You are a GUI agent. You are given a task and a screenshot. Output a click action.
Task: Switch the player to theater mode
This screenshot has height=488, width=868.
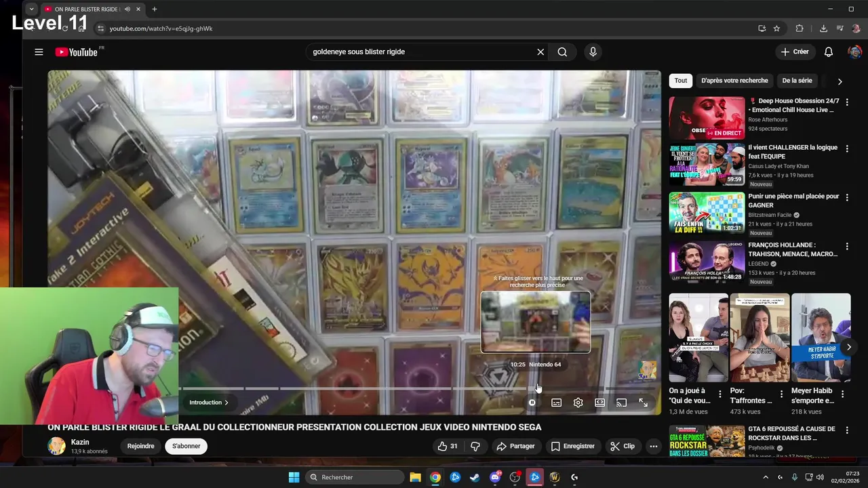599,403
